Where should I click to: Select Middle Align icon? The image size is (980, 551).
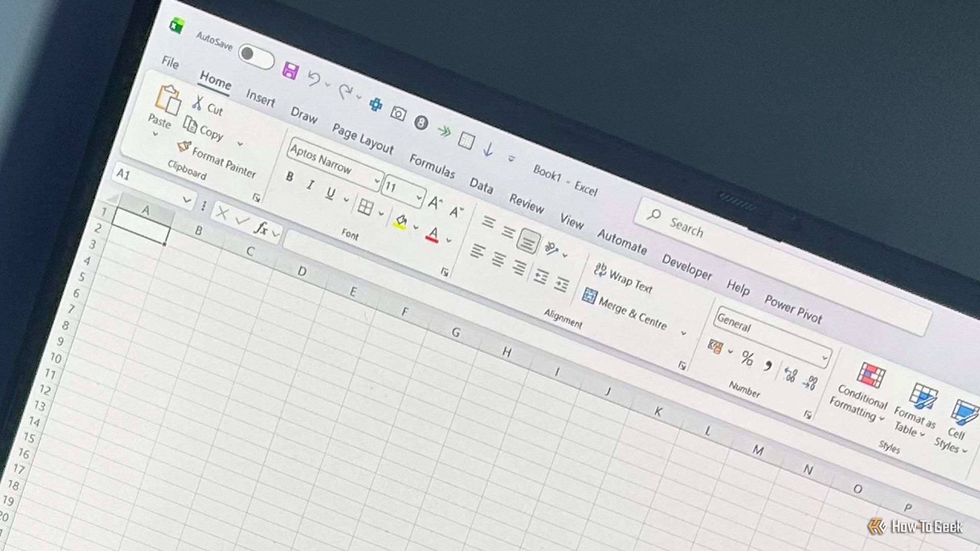click(508, 232)
